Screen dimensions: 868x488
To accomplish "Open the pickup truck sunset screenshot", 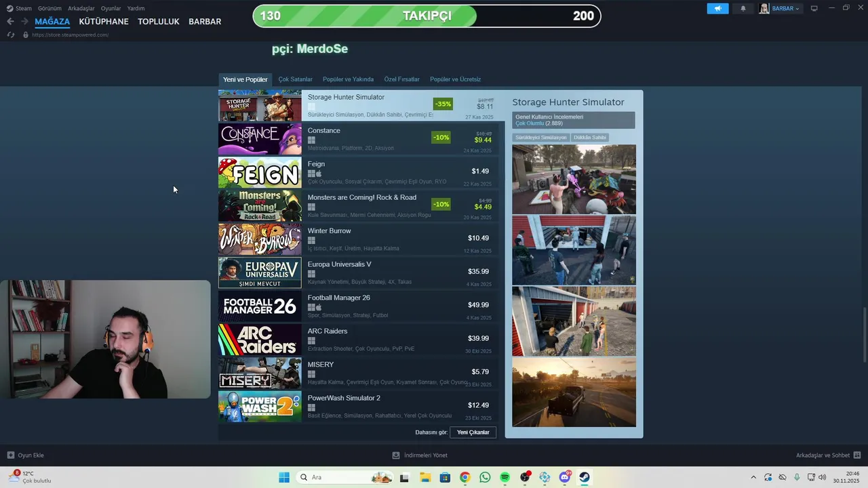I will (574, 392).
